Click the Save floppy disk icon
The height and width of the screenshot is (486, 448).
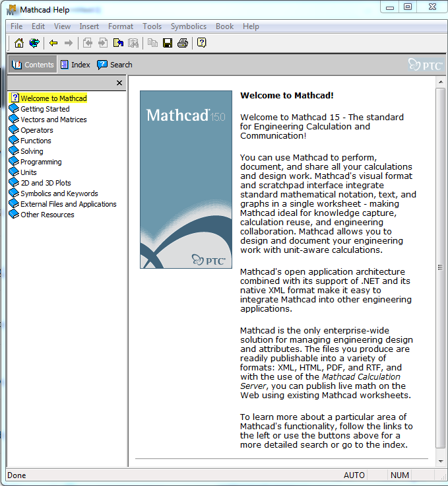(168, 43)
